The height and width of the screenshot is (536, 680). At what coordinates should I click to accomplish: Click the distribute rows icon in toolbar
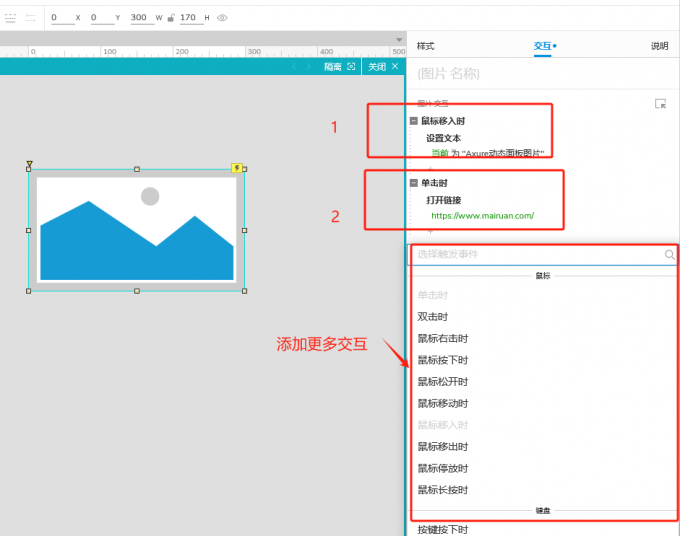coord(10,18)
